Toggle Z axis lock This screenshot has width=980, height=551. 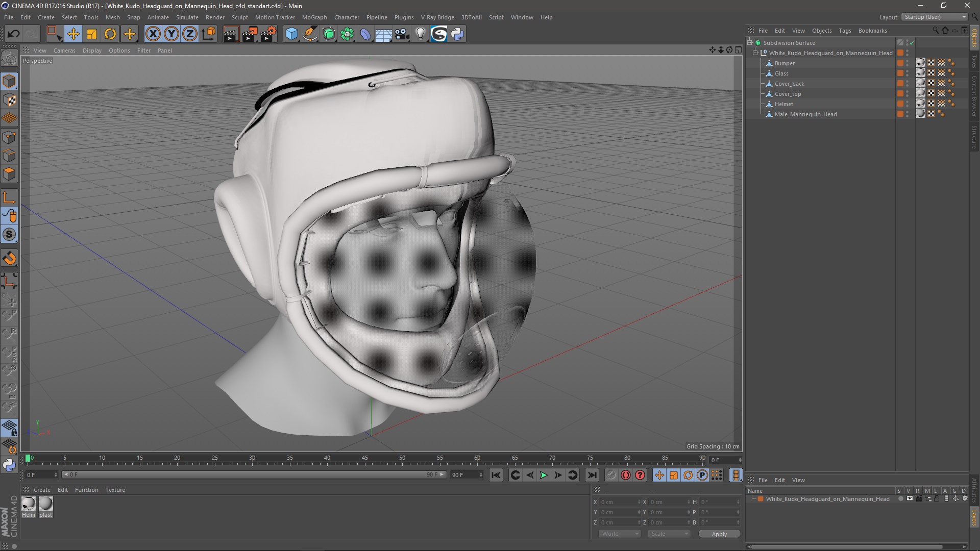[189, 34]
